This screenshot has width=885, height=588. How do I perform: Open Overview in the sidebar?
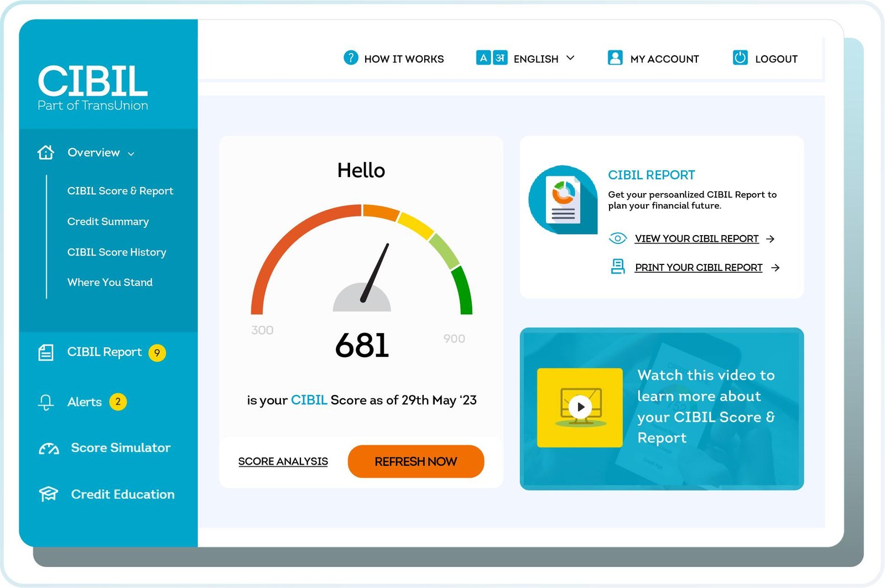[x=93, y=152]
